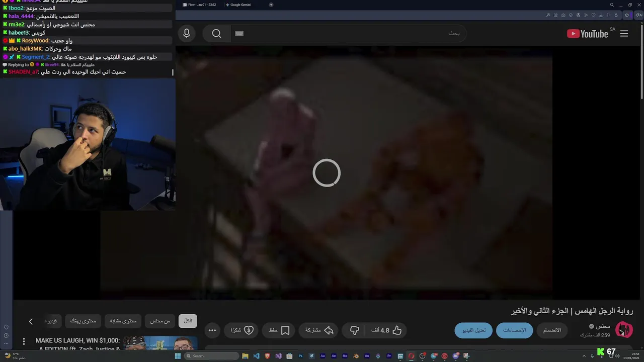Image resolution: width=644 pixels, height=362 pixels.
Task: Click the share (مشاركة) button
Action: point(319,330)
